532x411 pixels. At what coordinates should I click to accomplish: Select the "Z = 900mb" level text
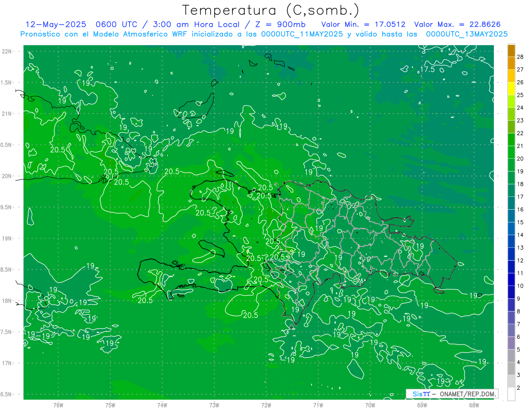click(280, 24)
